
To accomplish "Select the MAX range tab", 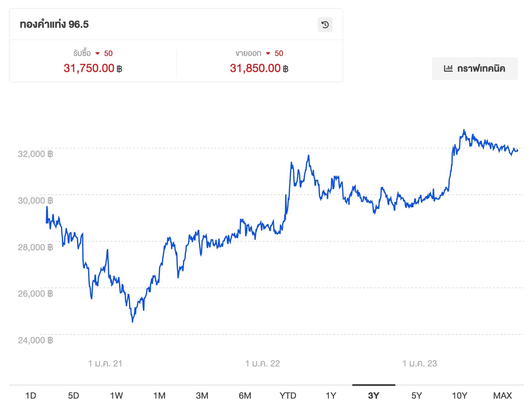I will click(x=503, y=396).
